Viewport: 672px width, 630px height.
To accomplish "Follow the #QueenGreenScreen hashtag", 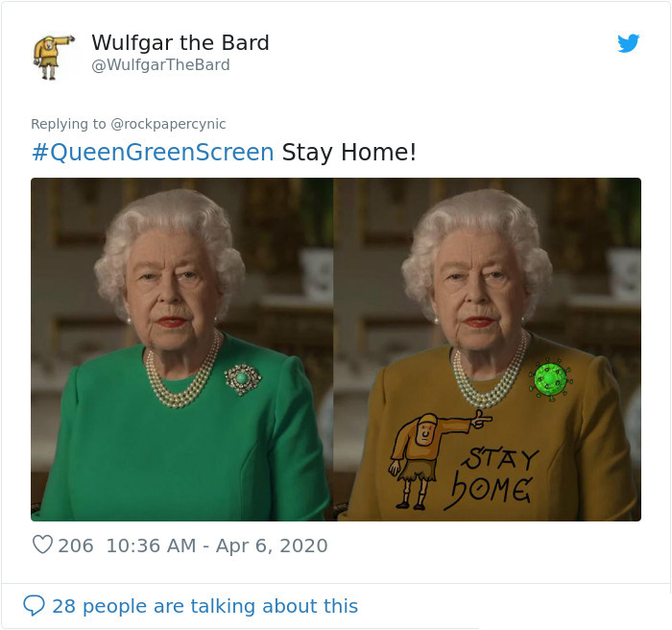I will (153, 153).
